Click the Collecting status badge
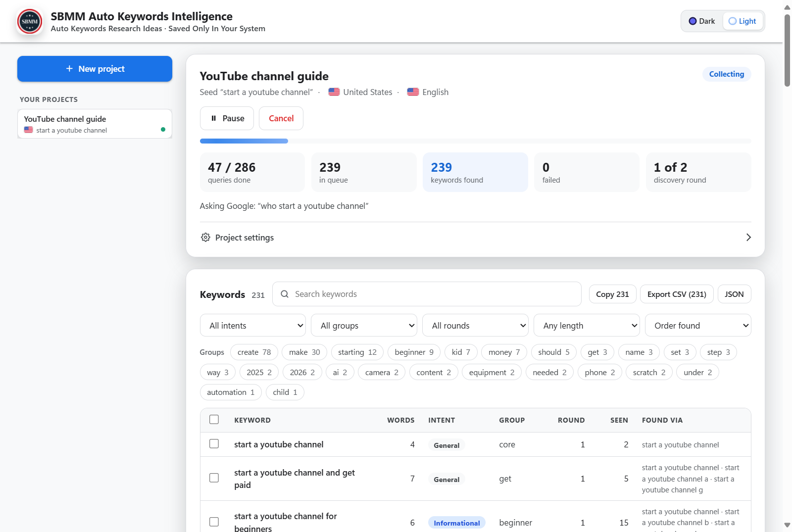 [x=726, y=74]
